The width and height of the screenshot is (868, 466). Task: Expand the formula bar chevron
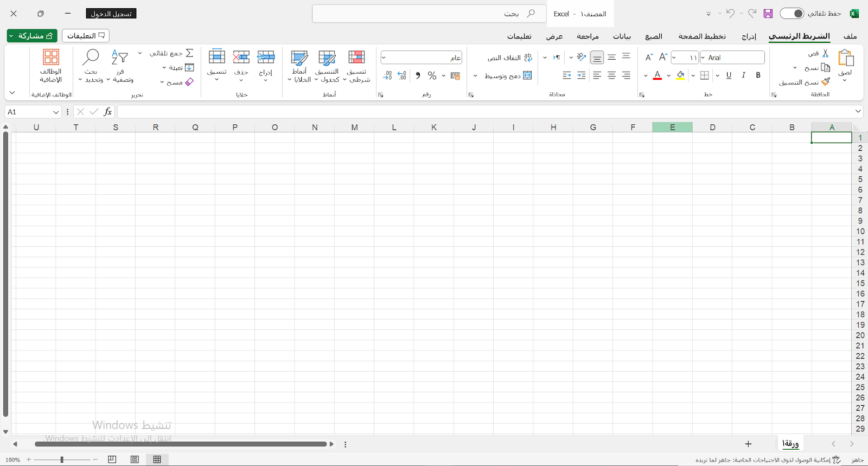coord(858,111)
